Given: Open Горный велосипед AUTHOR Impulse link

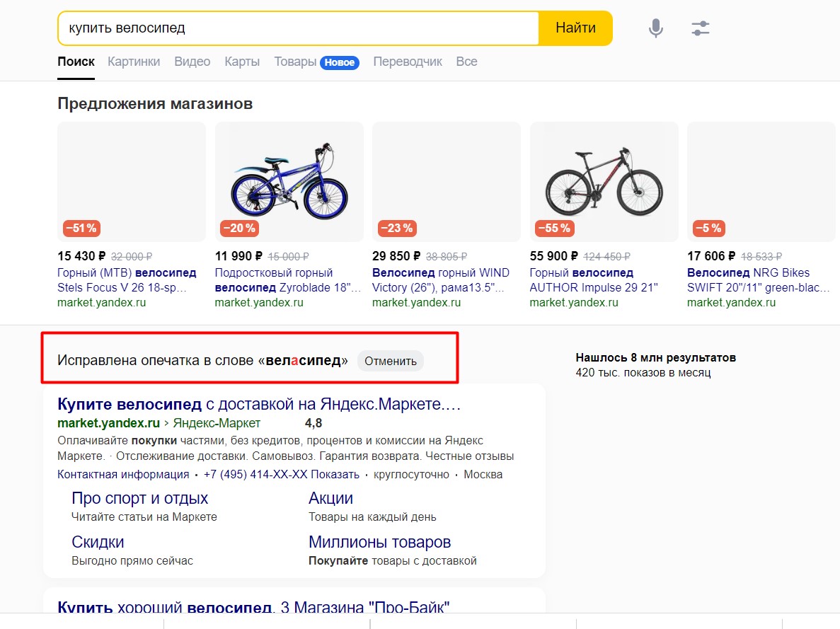Looking at the screenshot, I should click(594, 280).
